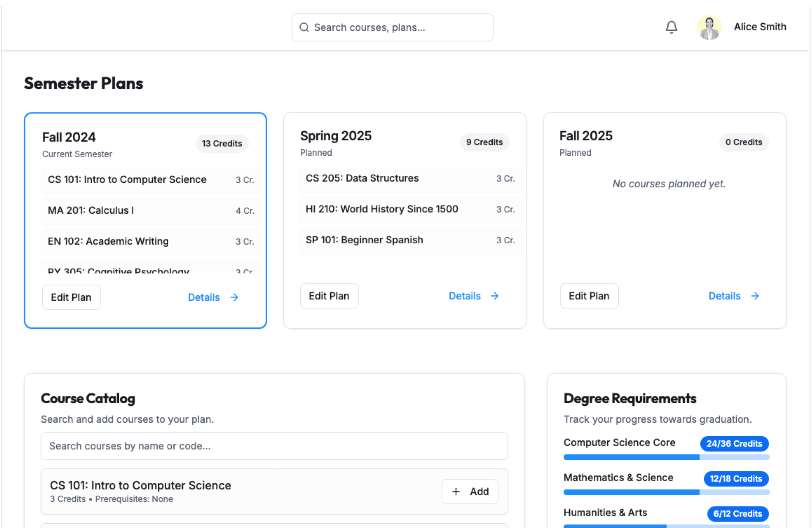Edit the Spring 2025 plan
The image size is (812, 528).
(329, 296)
